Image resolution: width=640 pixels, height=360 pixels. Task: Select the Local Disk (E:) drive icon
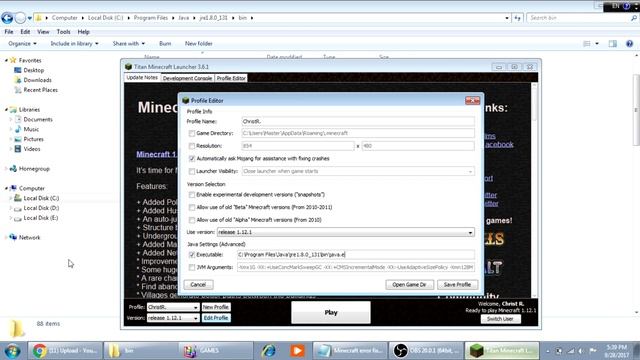point(18,218)
